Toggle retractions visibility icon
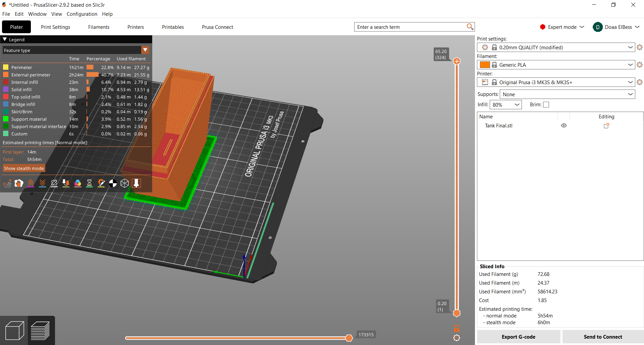Screen dimensions: 644x345 click(x=31, y=183)
